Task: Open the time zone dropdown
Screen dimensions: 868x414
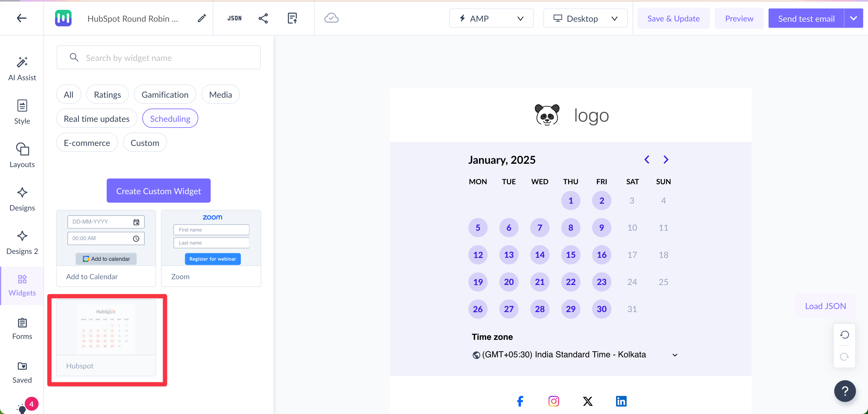Action: [x=575, y=355]
